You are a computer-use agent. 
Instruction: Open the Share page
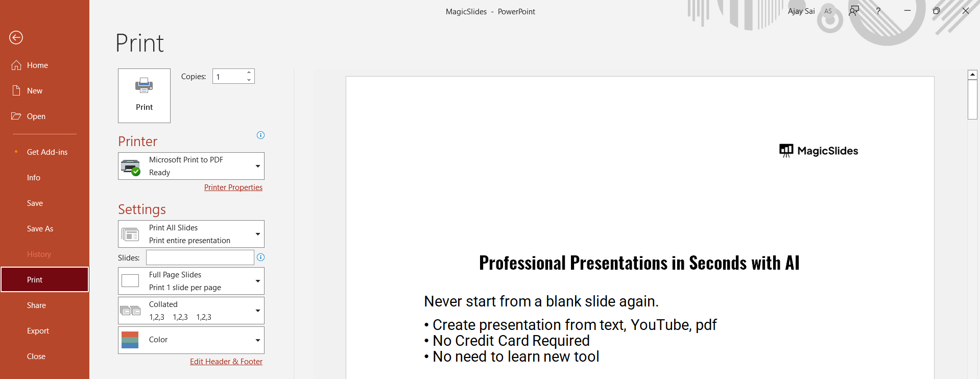tap(44, 305)
